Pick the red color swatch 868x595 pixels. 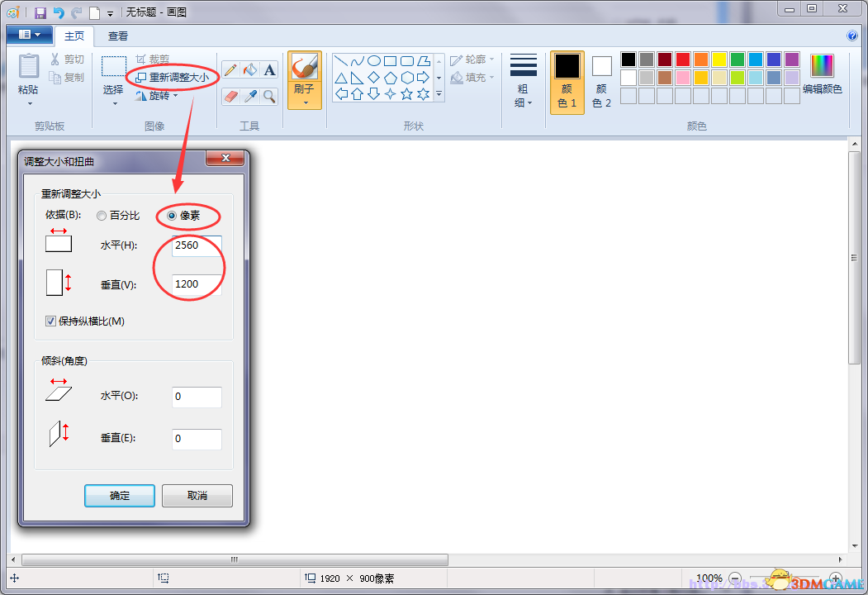click(x=683, y=59)
